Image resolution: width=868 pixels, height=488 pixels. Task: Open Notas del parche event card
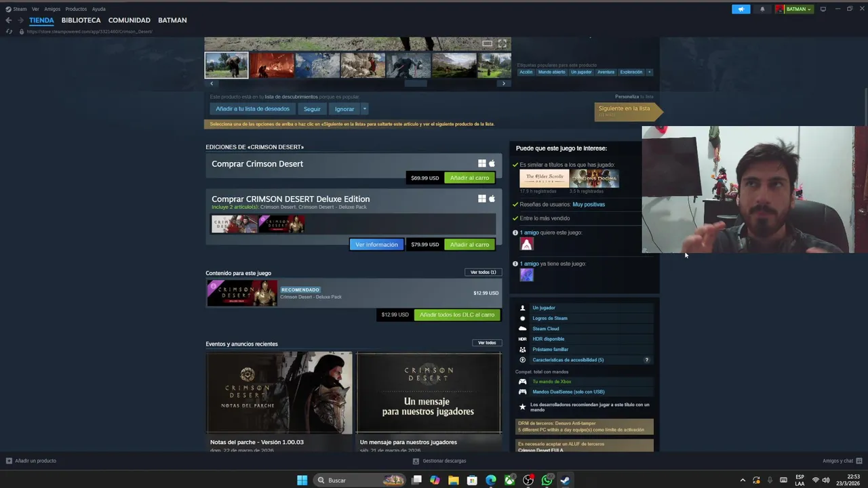[x=279, y=401]
